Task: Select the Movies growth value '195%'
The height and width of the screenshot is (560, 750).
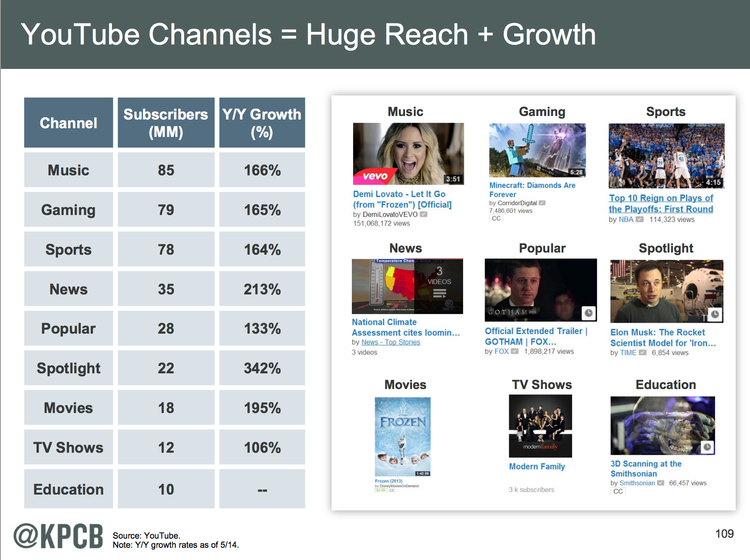Action: click(x=262, y=408)
